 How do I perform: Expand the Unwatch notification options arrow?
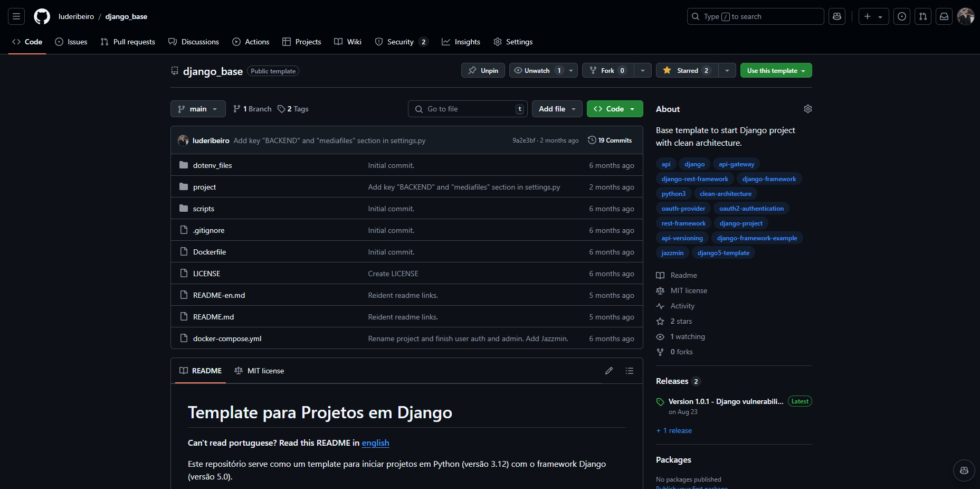[x=572, y=70]
